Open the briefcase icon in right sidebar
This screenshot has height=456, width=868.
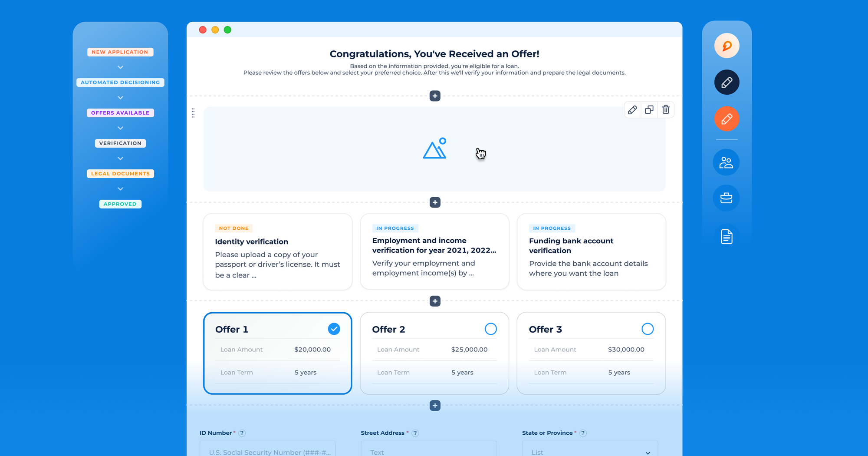[x=726, y=198]
